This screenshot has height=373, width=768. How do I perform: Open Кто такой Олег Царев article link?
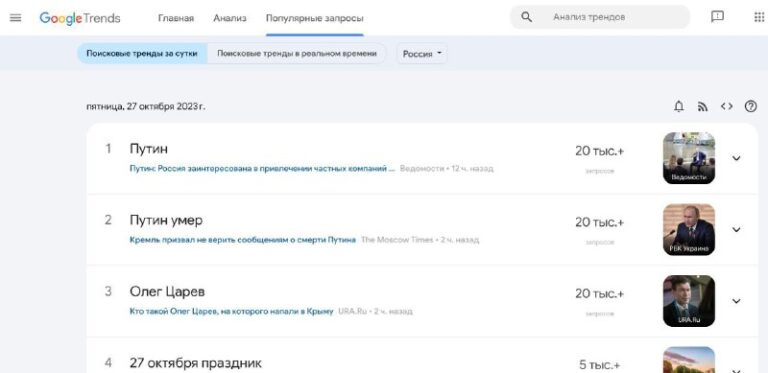coord(231,311)
